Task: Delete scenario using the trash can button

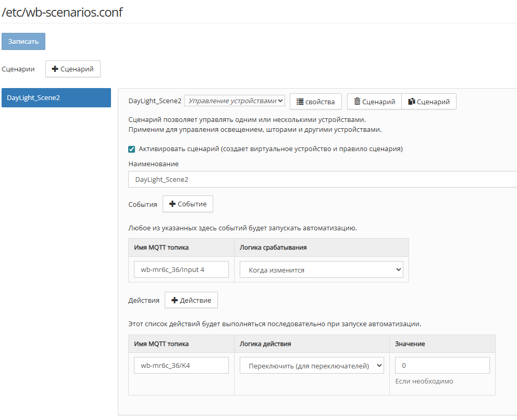Action: click(374, 102)
